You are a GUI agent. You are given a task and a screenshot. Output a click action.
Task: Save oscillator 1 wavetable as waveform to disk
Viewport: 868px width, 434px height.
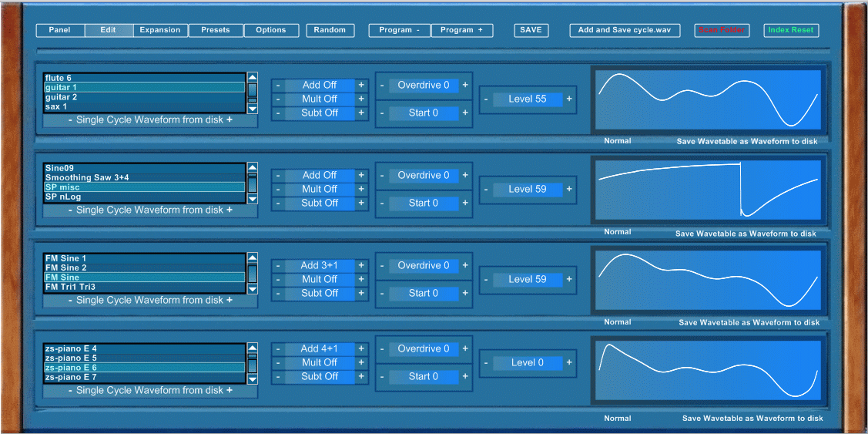(747, 141)
